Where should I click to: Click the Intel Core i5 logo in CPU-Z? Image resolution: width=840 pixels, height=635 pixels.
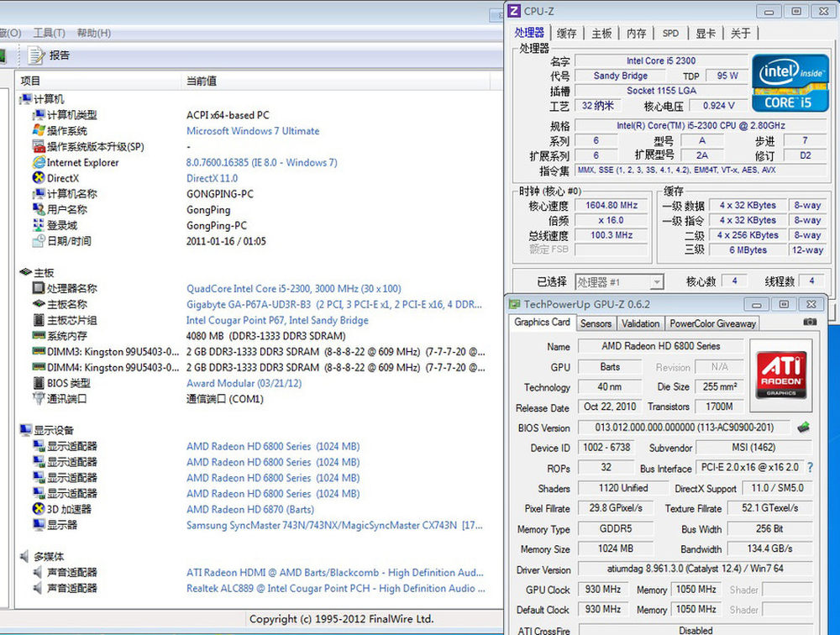(790, 82)
